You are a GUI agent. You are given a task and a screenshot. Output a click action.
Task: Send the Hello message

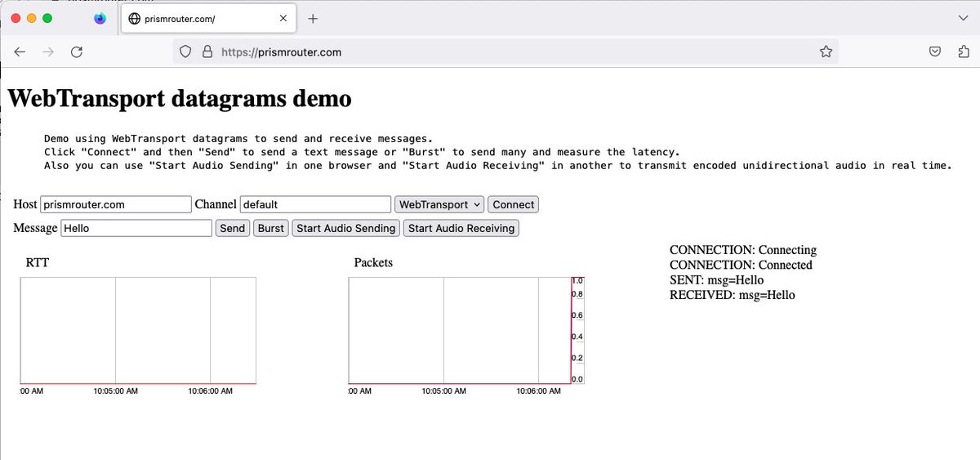233,228
